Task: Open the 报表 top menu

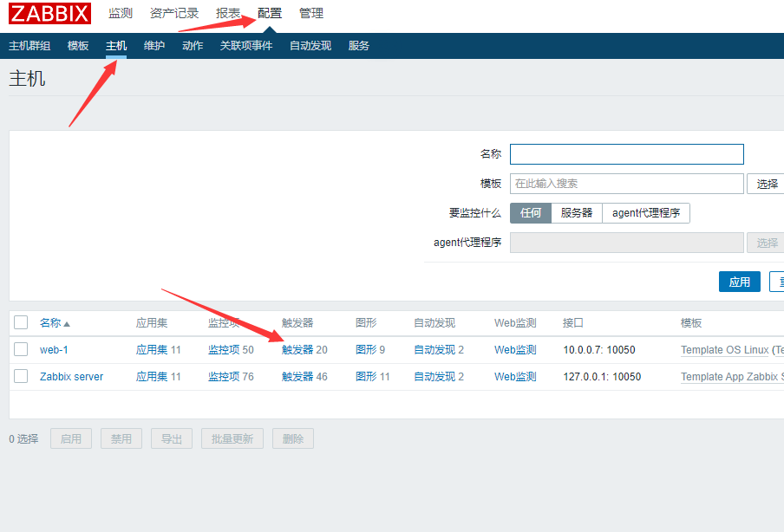Action: click(228, 14)
